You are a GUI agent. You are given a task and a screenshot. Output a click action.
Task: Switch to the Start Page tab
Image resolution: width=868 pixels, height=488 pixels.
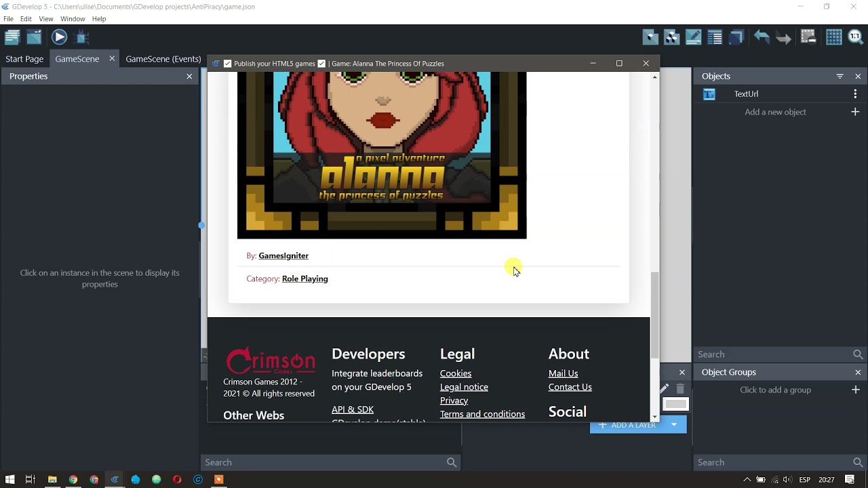coord(24,59)
